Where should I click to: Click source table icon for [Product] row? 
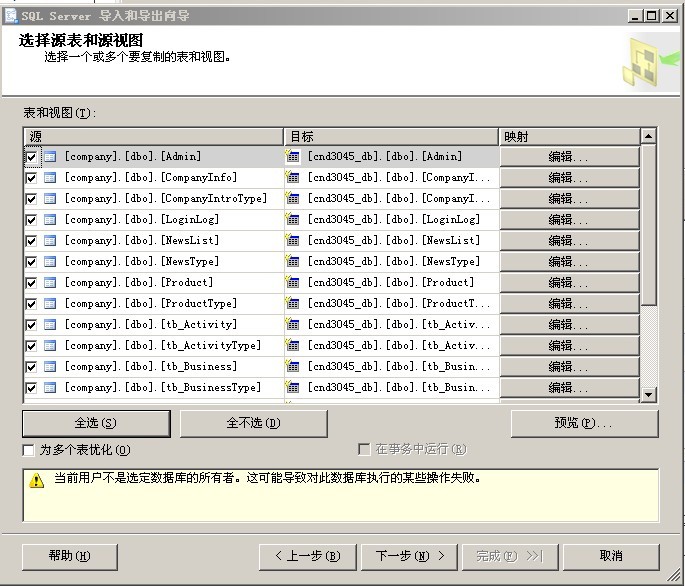[50, 282]
